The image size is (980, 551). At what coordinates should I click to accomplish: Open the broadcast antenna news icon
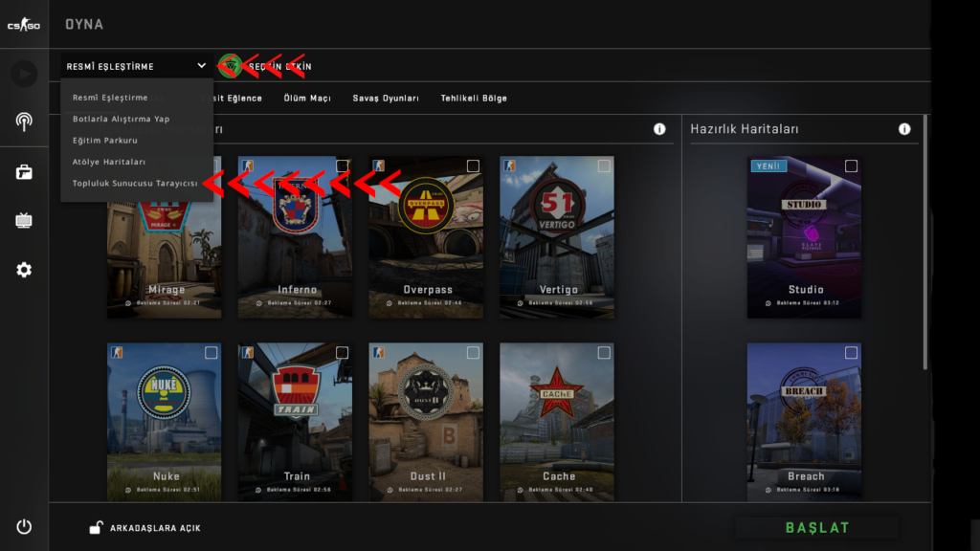pyautogui.click(x=24, y=121)
